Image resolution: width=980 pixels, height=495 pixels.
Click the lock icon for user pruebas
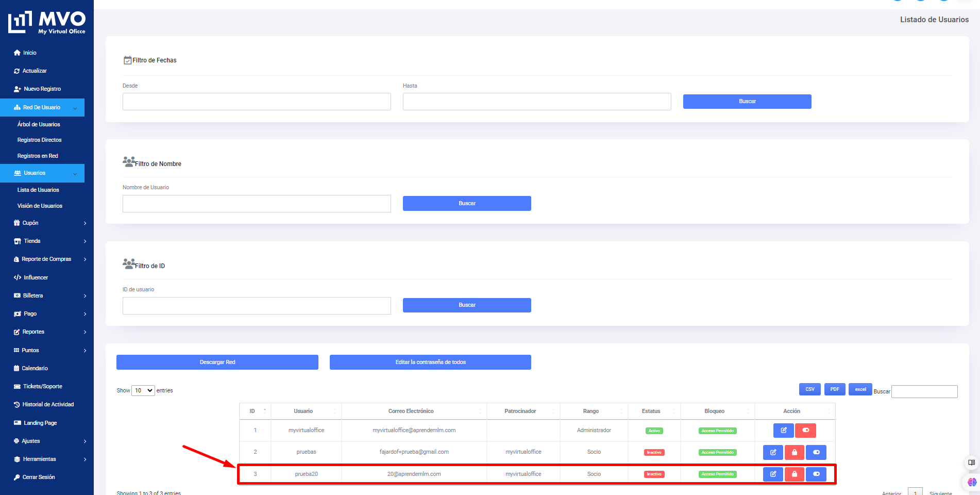[794, 452]
